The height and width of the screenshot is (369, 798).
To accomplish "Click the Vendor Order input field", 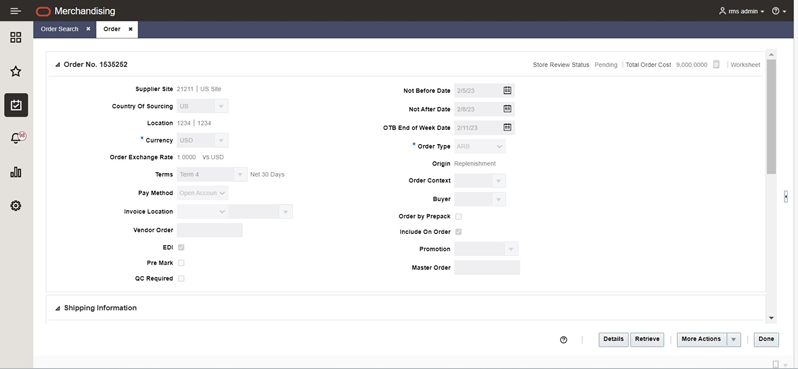I will 210,230.
